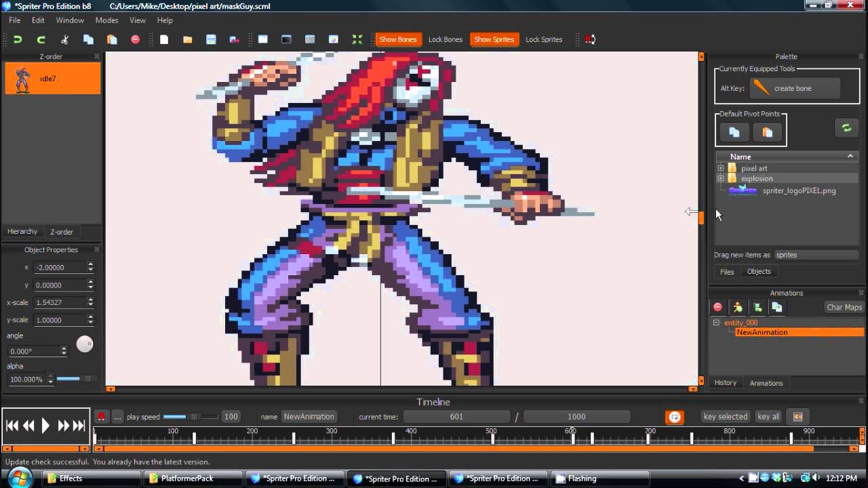Click first window layout icon in toolbar
The height and width of the screenshot is (488, 868).
(263, 39)
